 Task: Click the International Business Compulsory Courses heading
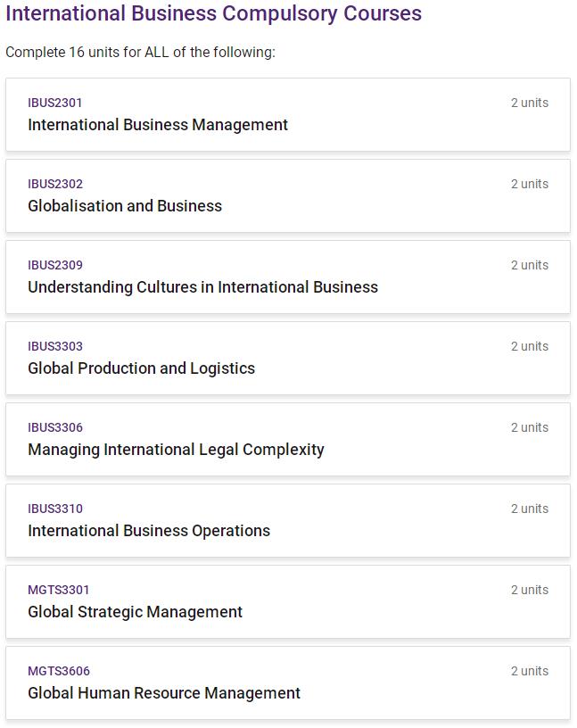coord(214,14)
